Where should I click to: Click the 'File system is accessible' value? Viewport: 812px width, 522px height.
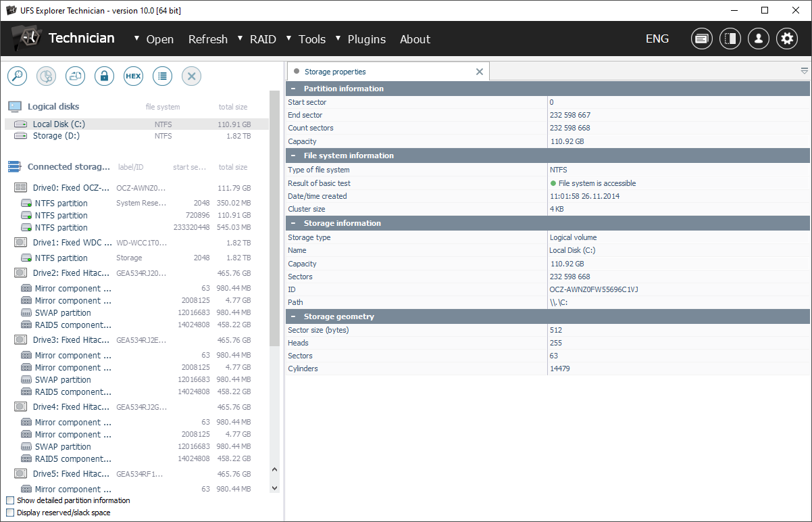pyautogui.click(x=597, y=183)
